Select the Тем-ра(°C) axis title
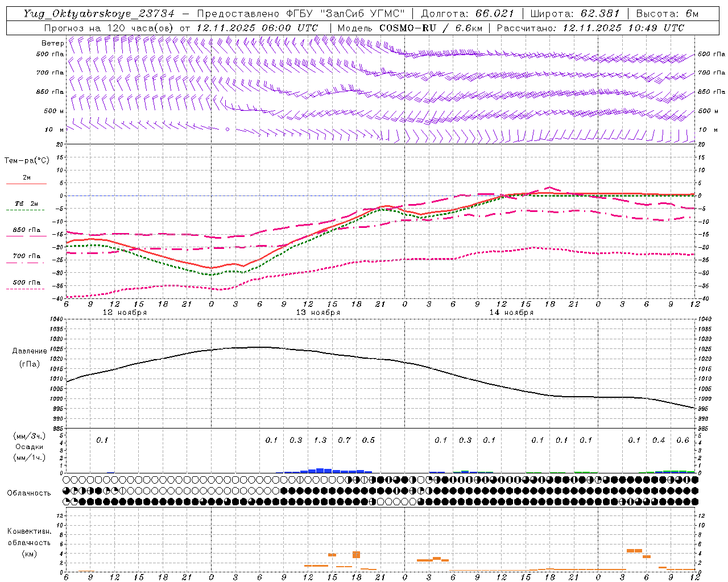The width and height of the screenshot is (728, 582). click(27, 160)
